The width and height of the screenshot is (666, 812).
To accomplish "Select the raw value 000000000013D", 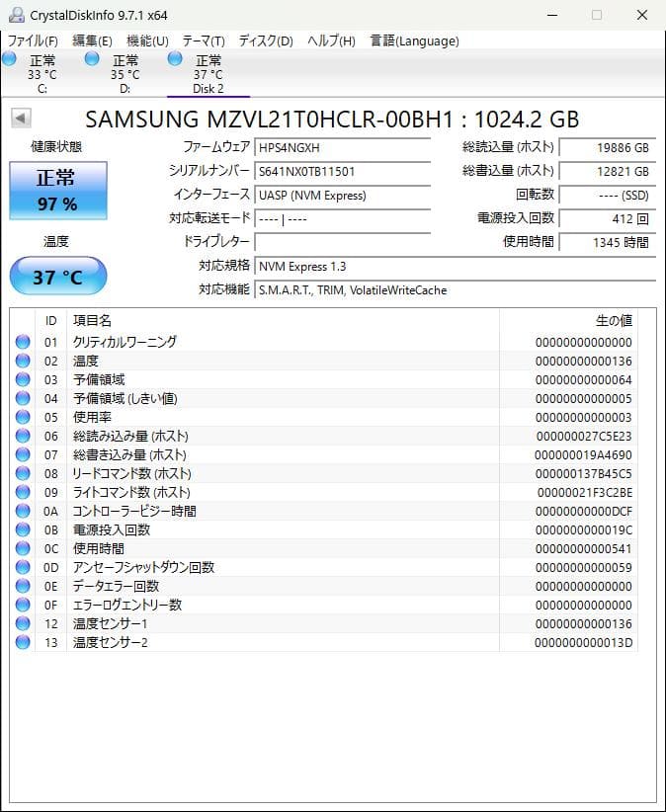I will click(583, 643).
